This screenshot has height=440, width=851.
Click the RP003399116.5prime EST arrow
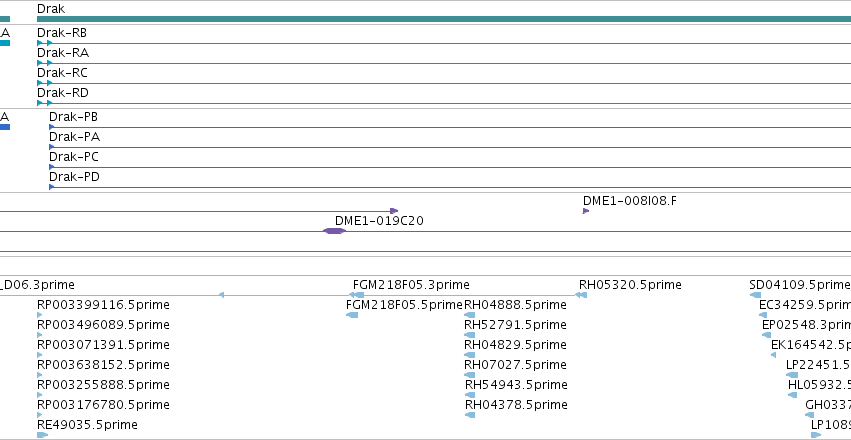[x=40, y=315]
